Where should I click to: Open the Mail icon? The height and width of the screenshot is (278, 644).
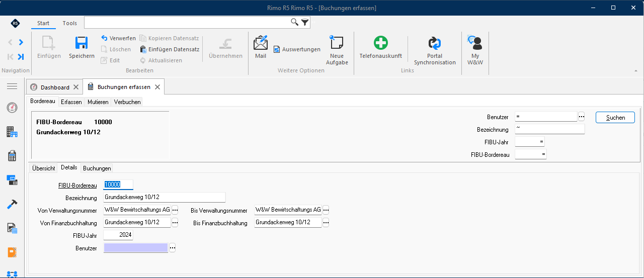click(x=261, y=42)
